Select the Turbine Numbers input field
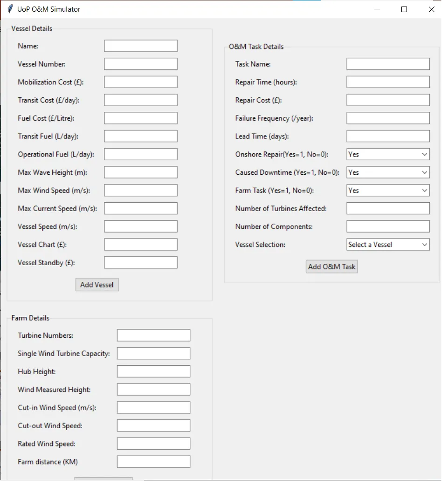This screenshot has height=486, width=448. (153, 335)
